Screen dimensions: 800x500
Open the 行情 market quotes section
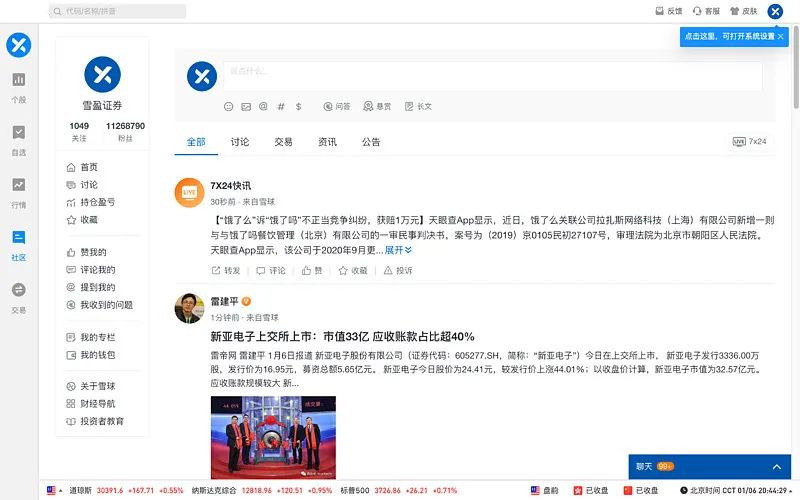(x=19, y=193)
